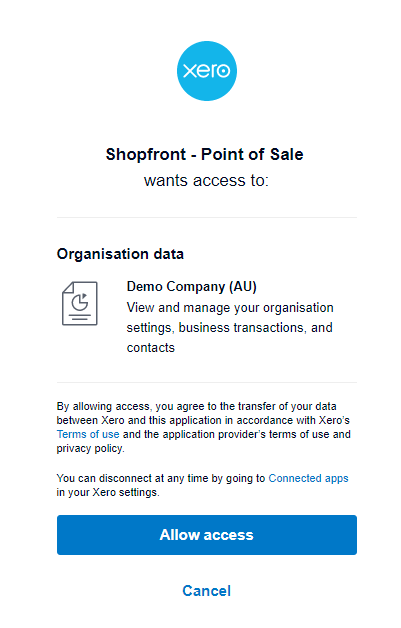Click the 'settings, business transactions, and' line

tap(230, 328)
